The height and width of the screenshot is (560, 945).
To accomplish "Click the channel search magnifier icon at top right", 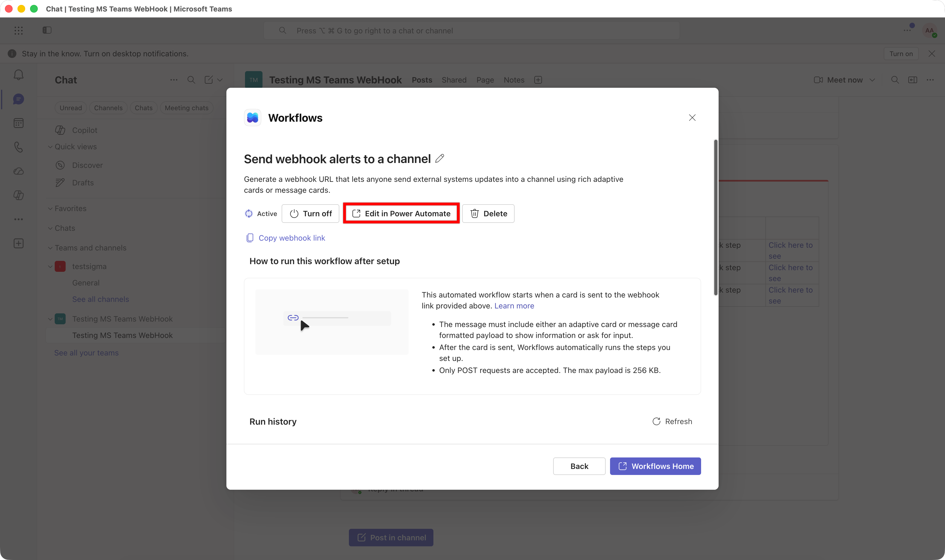I will point(894,80).
